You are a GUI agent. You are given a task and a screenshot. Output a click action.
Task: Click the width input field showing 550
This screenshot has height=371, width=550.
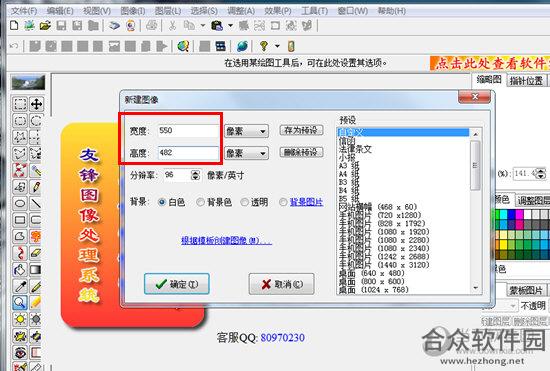coord(188,131)
